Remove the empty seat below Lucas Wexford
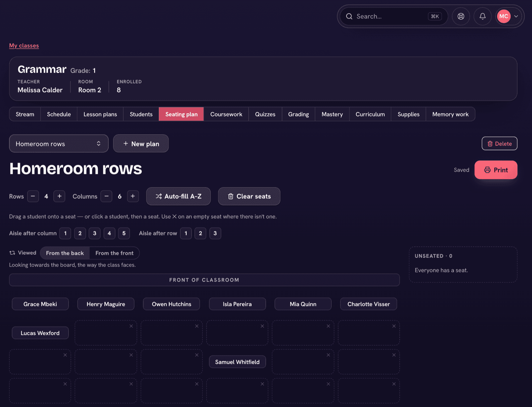Image resolution: width=532 pixels, height=407 pixels. coord(65,355)
